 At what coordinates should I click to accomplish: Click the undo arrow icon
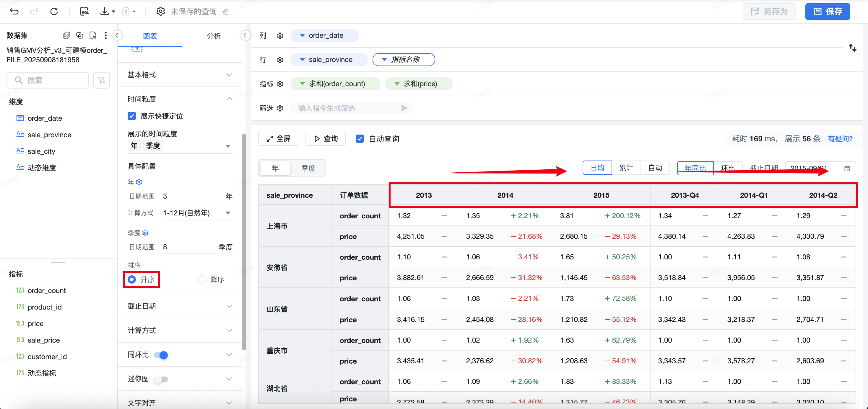pyautogui.click(x=14, y=12)
